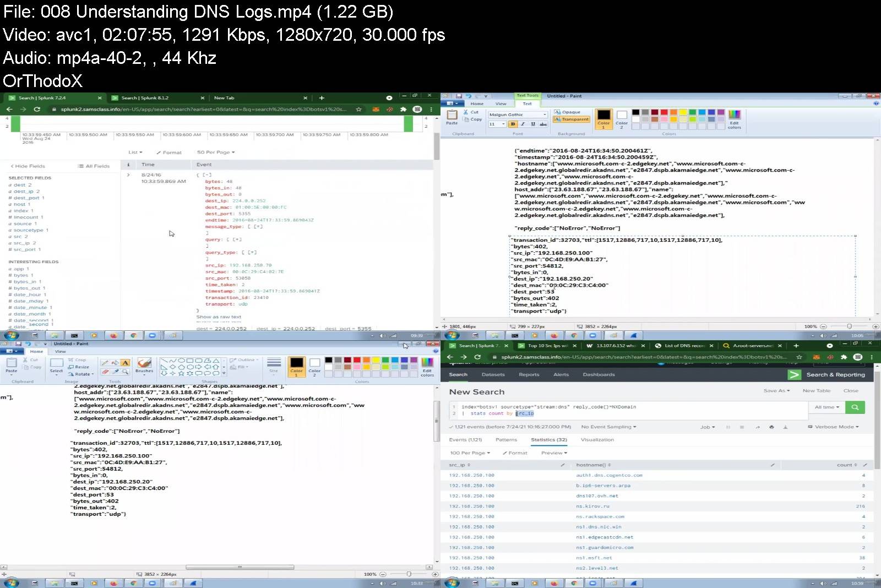Pause the search job with pause icon
Viewport: 881px width, 588px height.
(x=728, y=427)
